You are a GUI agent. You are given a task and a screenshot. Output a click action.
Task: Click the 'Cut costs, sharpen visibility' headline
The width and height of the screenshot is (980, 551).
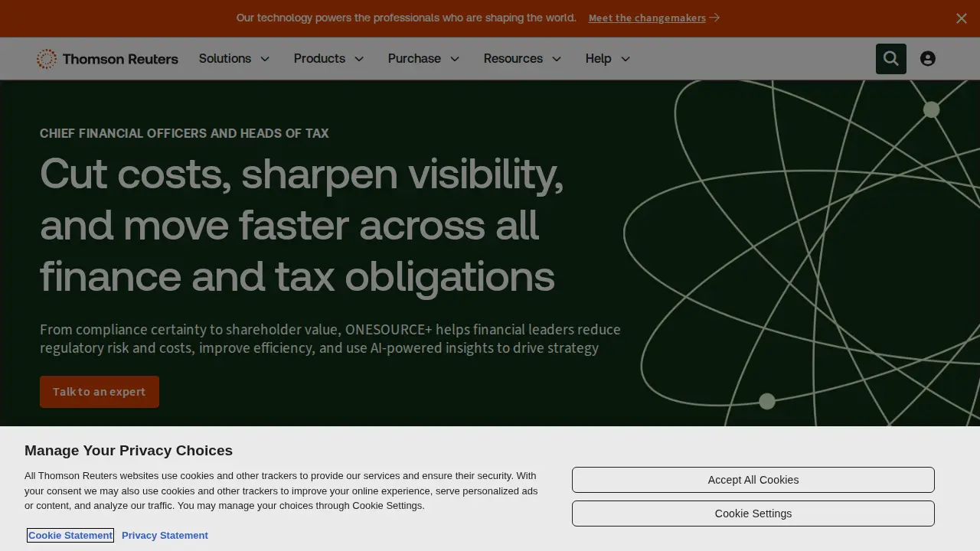pyautogui.click(x=302, y=225)
